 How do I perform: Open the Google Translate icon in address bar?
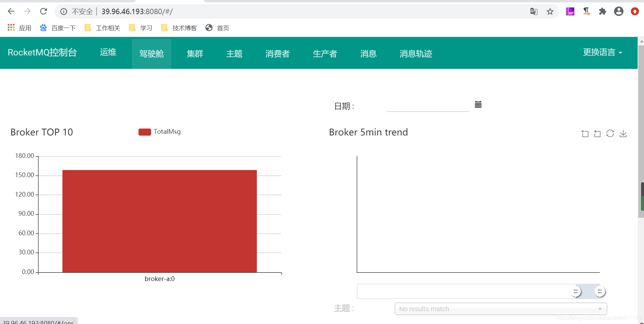pyautogui.click(x=534, y=11)
